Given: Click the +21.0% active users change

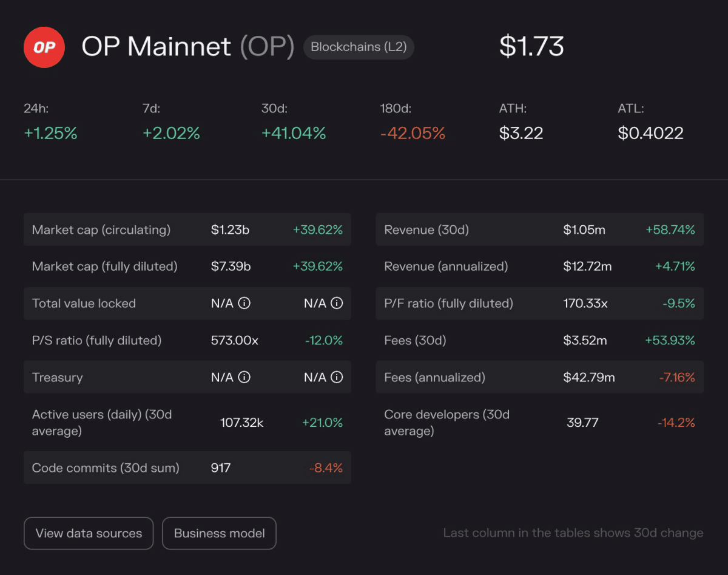Looking at the screenshot, I should point(322,422).
